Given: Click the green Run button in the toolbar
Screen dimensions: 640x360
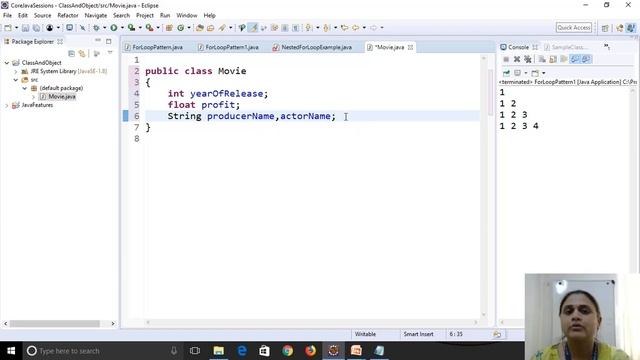Looking at the screenshot, I should pyautogui.click(x=113, y=28).
